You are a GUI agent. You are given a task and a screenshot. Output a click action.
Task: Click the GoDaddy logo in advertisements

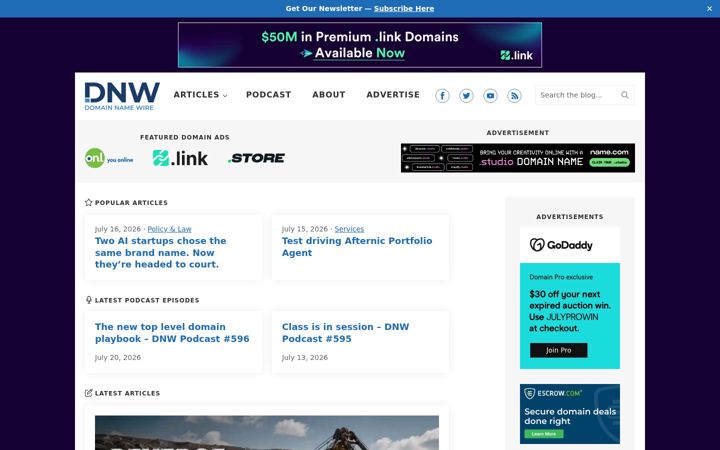[561, 245]
